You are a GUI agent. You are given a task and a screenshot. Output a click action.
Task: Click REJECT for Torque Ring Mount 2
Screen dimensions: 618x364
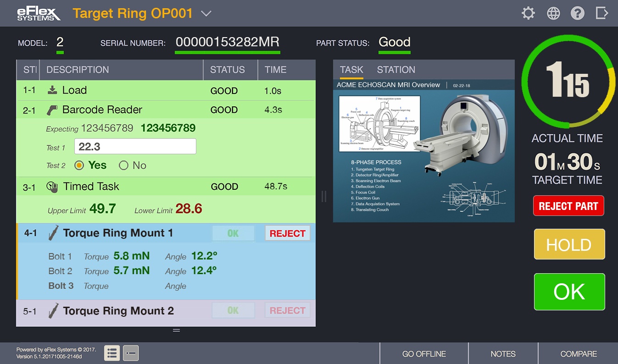click(288, 311)
